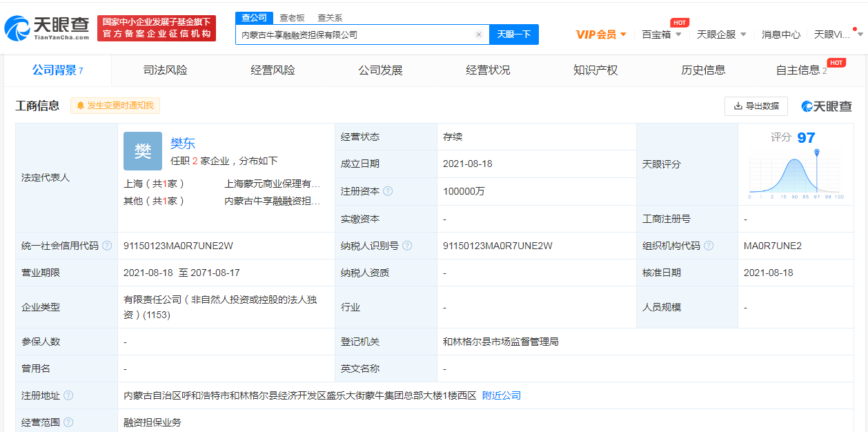Click the 上海（共1家） region label

154,184
